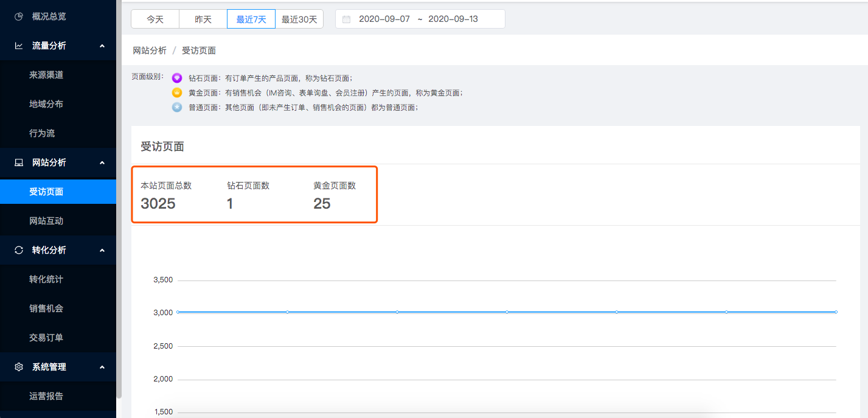868x418 pixels.
Task: Click the 网站分析 breadcrumb link
Action: point(150,51)
